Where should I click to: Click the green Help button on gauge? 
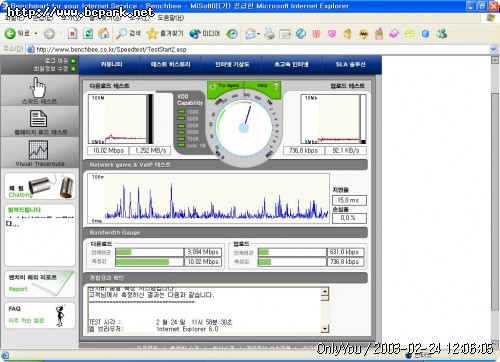(x=263, y=86)
